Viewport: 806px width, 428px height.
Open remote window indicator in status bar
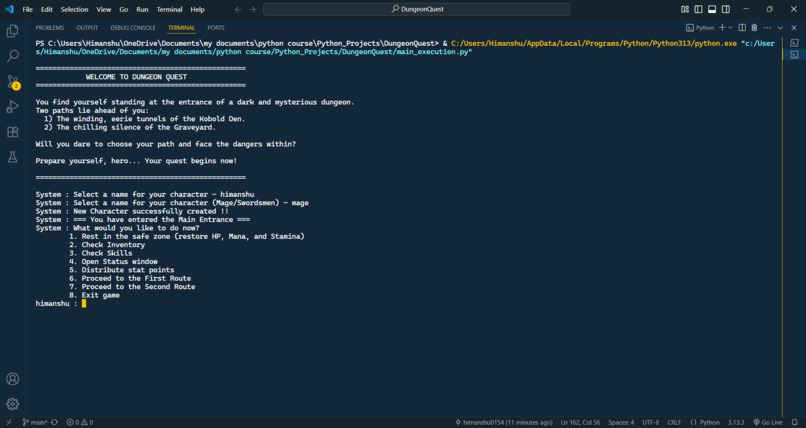pyautogui.click(x=9, y=422)
